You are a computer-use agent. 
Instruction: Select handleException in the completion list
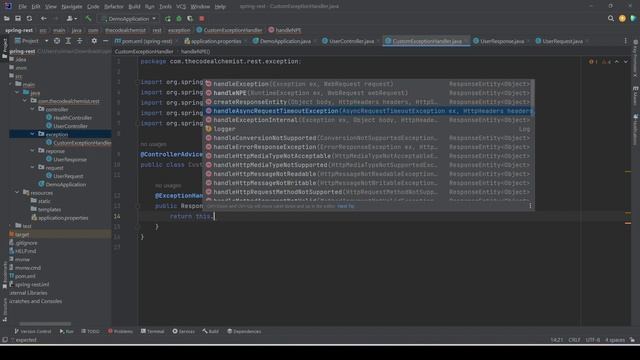(369, 84)
